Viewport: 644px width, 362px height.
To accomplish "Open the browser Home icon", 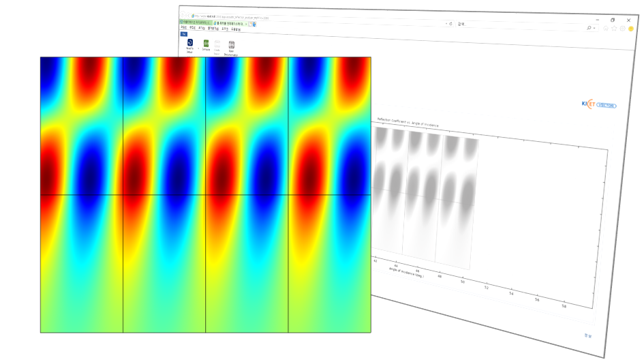I will pos(606,28).
